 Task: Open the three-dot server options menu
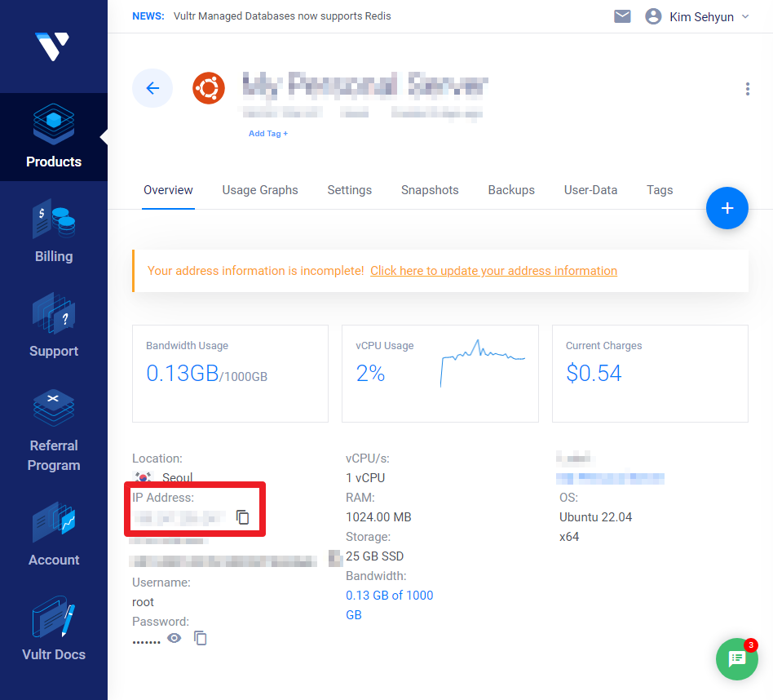click(x=748, y=89)
